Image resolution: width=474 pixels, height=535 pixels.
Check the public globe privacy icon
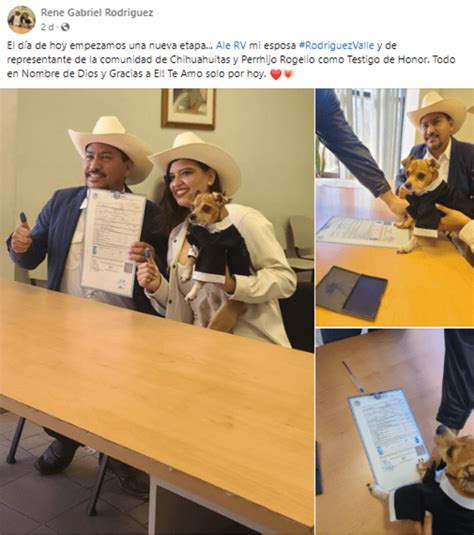coord(65,27)
